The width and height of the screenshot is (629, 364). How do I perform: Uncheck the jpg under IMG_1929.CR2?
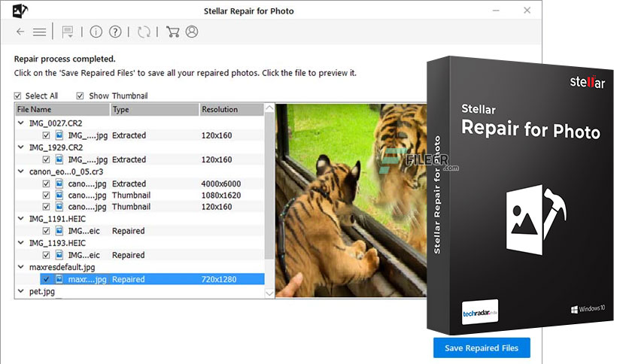tap(46, 159)
